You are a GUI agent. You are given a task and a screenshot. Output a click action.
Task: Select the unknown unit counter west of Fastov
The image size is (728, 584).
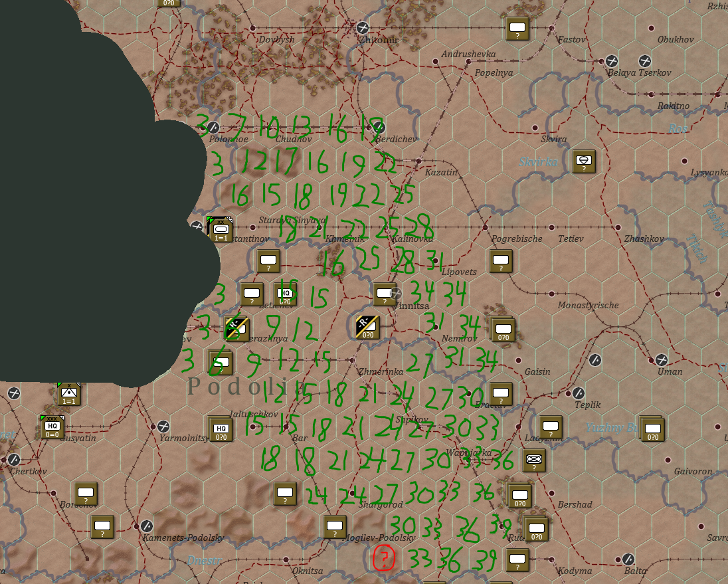pyautogui.click(x=517, y=29)
